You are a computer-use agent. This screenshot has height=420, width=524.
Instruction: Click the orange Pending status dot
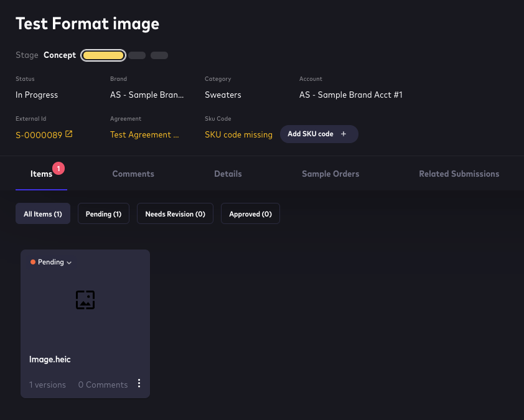(x=33, y=262)
